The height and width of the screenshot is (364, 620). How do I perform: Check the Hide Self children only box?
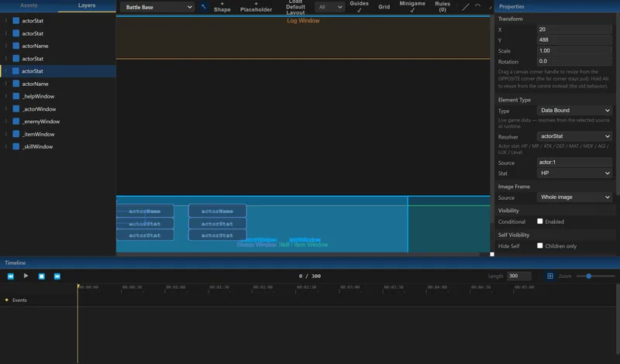click(x=539, y=246)
